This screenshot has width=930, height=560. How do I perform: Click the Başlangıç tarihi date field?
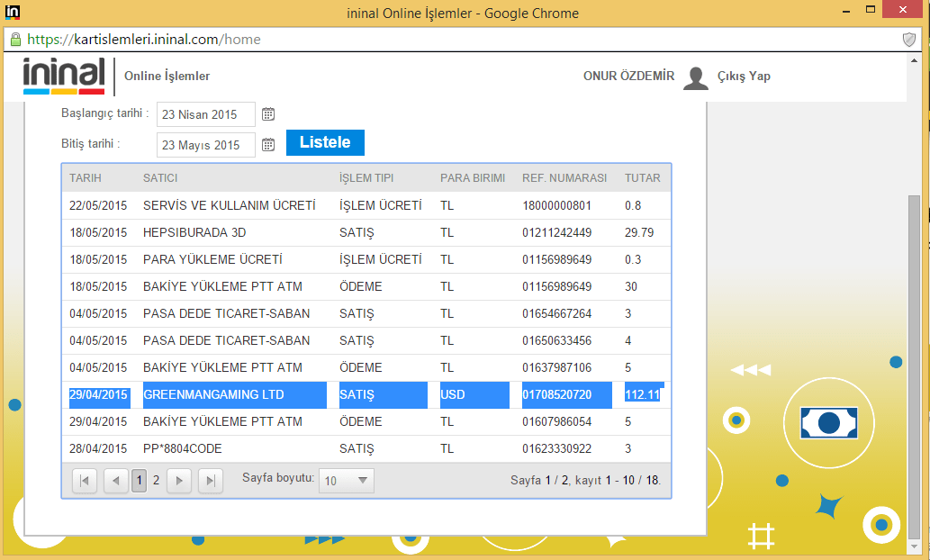[x=206, y=114]
